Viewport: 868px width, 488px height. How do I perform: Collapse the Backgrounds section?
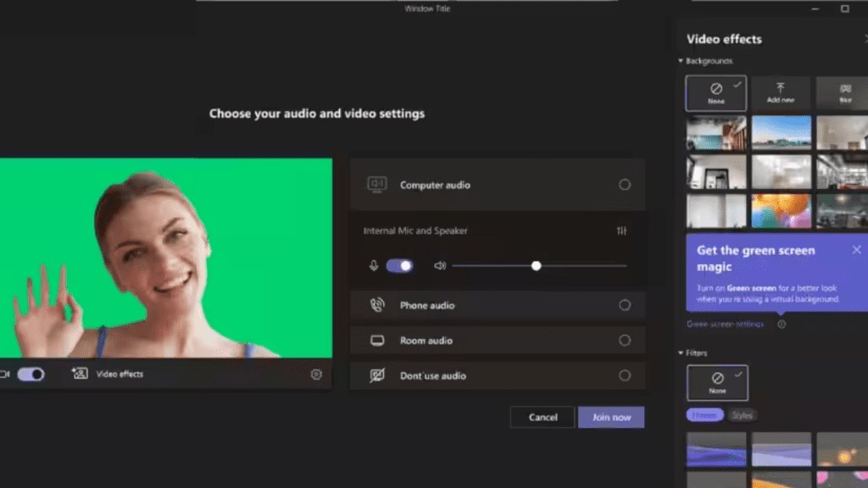coord(681,61)
